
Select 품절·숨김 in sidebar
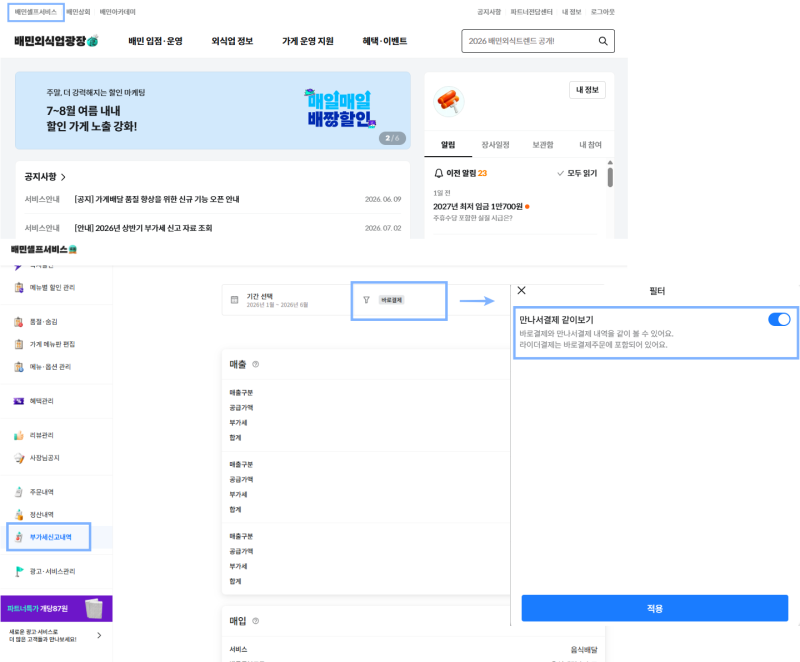tap(43, 322)
